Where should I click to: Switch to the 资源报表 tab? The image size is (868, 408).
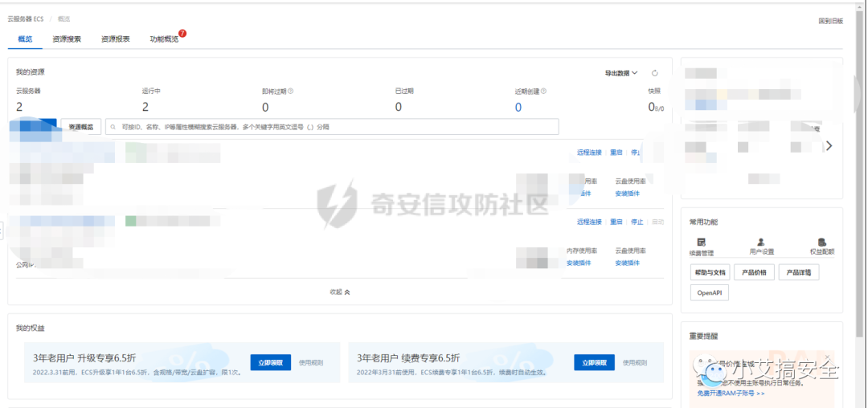pos(115,39)
